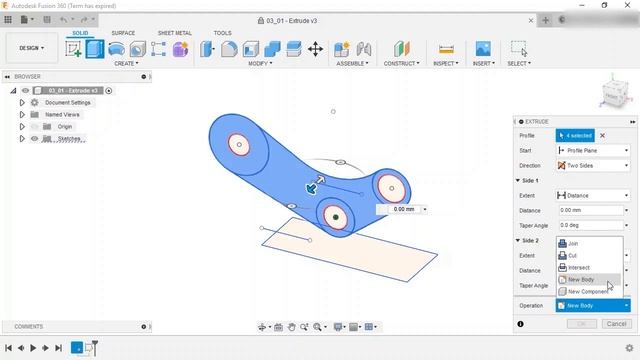Select the Offset Face tool icon
The width and height of the screenshot is (640, 360).
coord(293,49)
